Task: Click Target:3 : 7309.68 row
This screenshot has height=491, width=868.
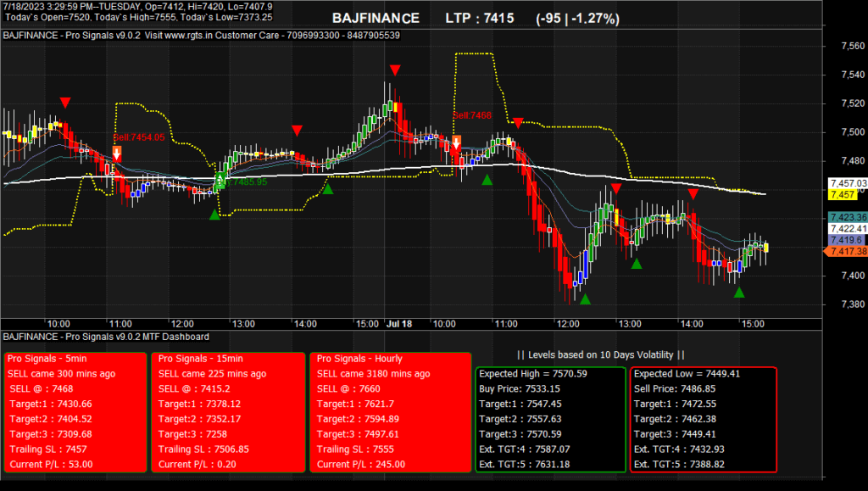Action: click(51, 434)
